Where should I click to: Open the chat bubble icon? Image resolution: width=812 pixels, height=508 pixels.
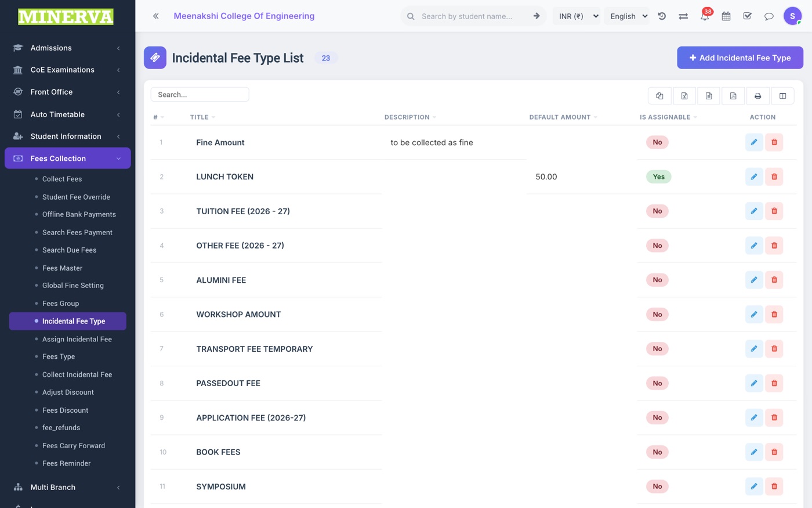click(x=768, y=16)
